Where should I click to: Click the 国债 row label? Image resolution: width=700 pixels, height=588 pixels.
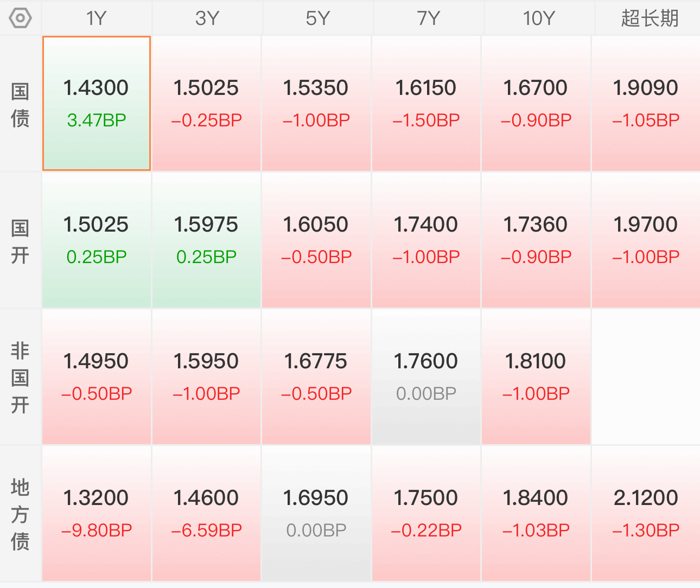click(20, 105)
